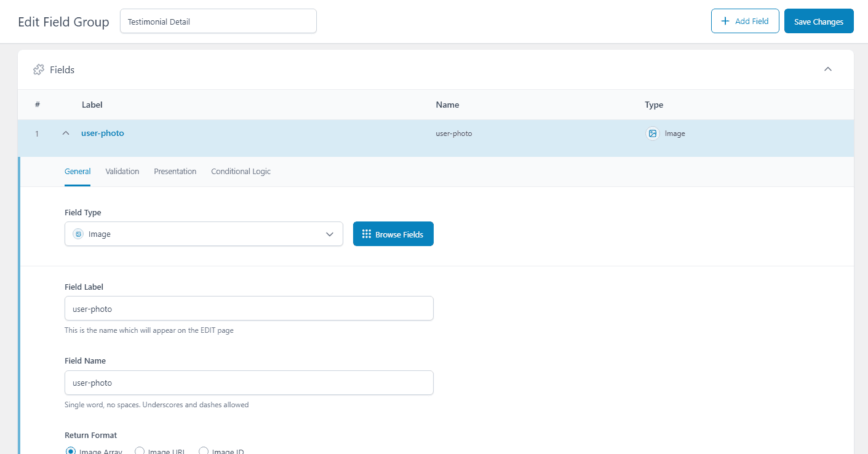
Task: Click the plus icon on Add Field
Action: [x=725, y=21]
